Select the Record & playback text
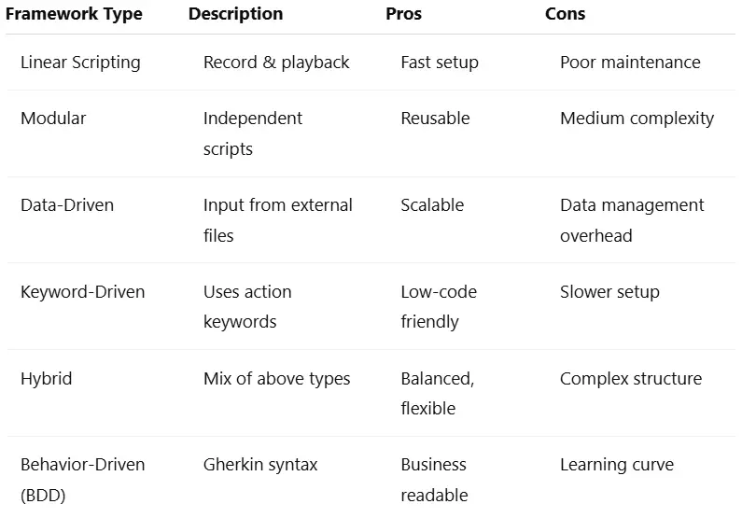This screenshot has height=532, width=756. [x=276, y=63]
